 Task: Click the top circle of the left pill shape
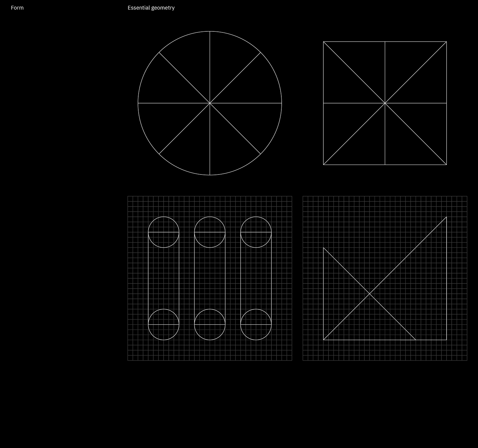(164, 232)
